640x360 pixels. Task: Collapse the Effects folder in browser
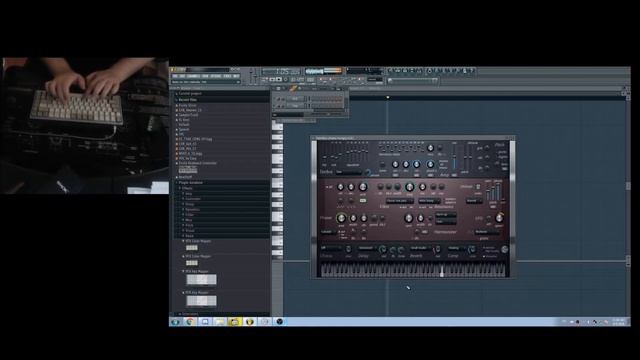tap(187, 188)
